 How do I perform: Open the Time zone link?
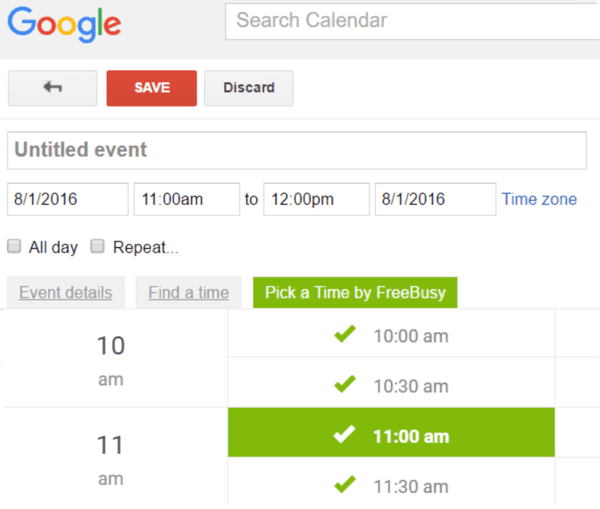539,199
